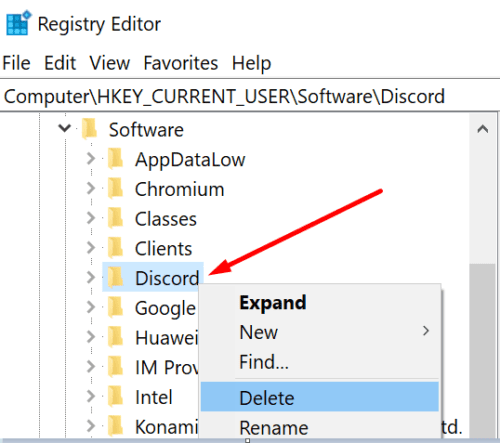Expand the Huawei key chevron
The height and width of the screenshot is (443, 500).
click(91, 337)
